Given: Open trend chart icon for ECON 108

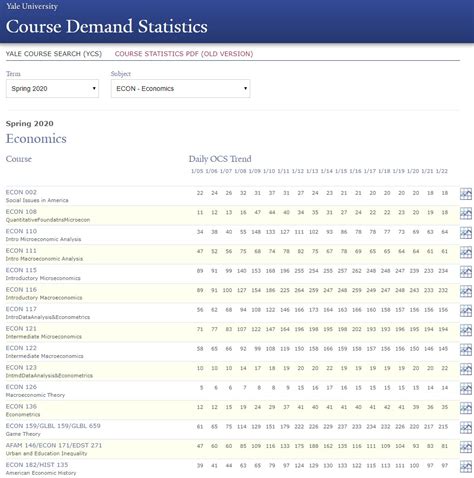Looking at the screenshot, I should pos(466,213).
